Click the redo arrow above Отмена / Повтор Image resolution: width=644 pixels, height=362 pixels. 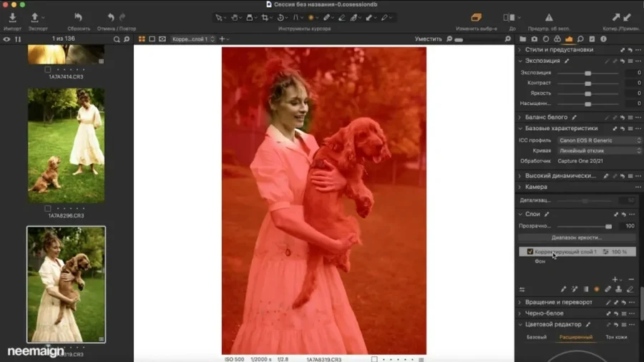[122, 17]
